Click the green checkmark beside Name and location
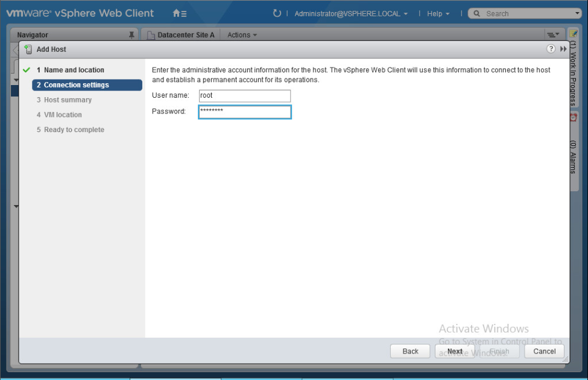The width and height of the screenshot is (588, 380). pyautogui.click(x=26, y=70)
